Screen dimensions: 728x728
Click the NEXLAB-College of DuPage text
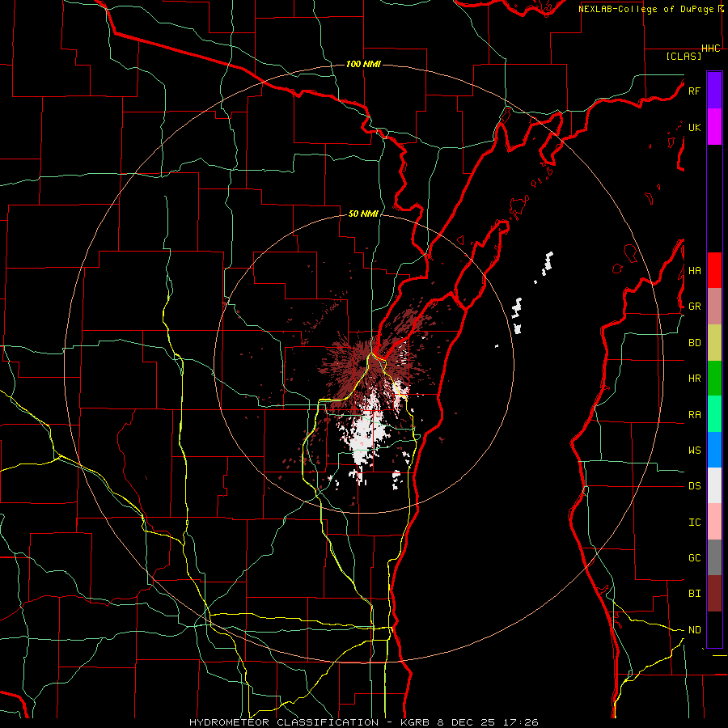(645, 9)
